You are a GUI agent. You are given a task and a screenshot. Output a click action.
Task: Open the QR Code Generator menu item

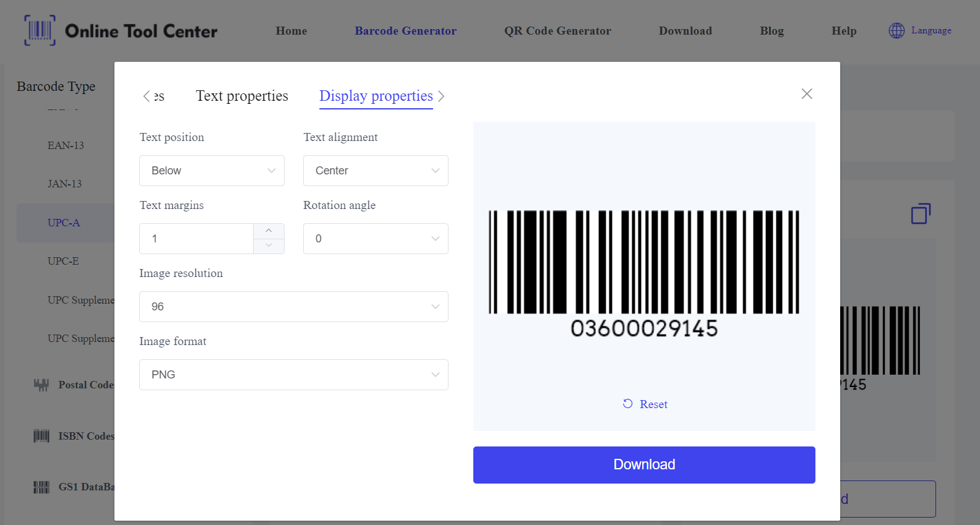pos(557,31)
